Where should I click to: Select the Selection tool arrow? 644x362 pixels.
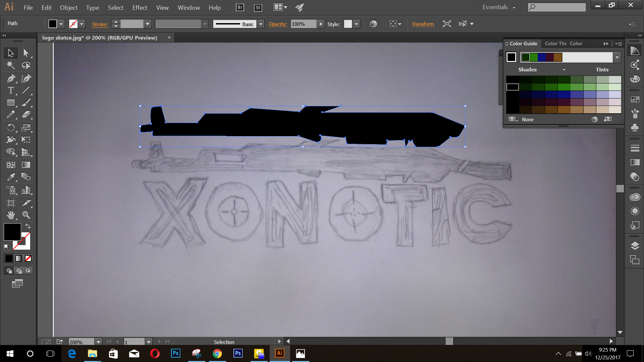(11, 53)
